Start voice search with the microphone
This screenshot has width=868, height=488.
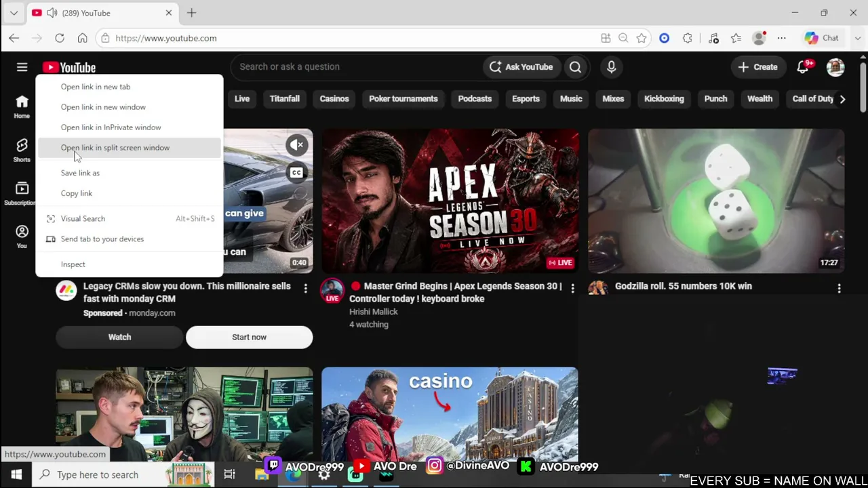point(611,67)
